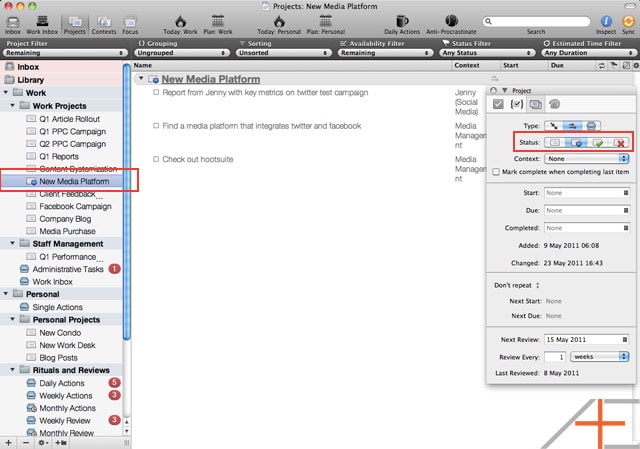Check off Report from Jenny task
This screenshot has width=640, height=449.
[x=156, y=92]
